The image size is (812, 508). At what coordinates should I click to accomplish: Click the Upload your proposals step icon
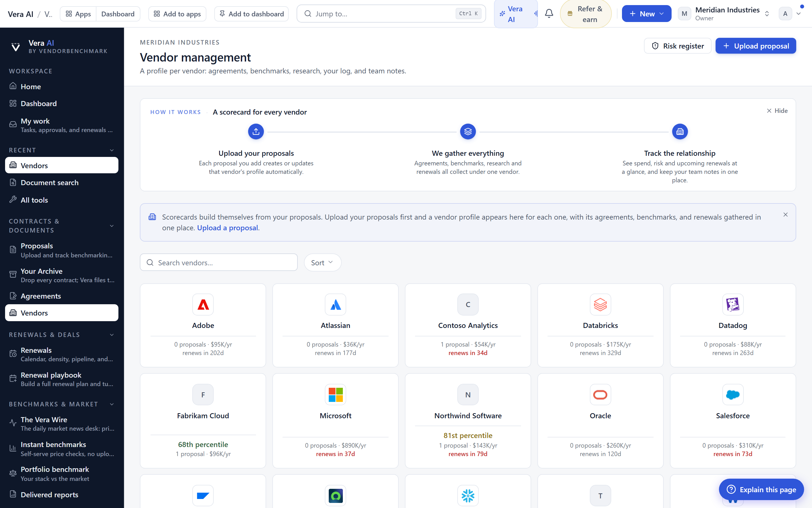click(256, 131)
